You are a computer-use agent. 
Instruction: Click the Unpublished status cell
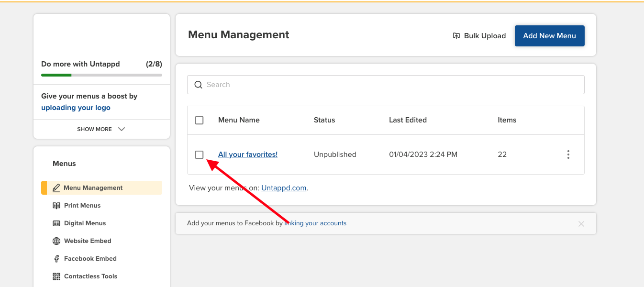click(x=335, y=155)
